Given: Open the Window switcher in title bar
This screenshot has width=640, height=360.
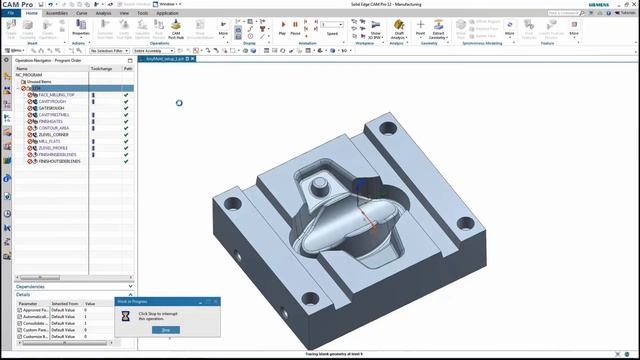Looking at the screenshot, I should coord(167,4).
